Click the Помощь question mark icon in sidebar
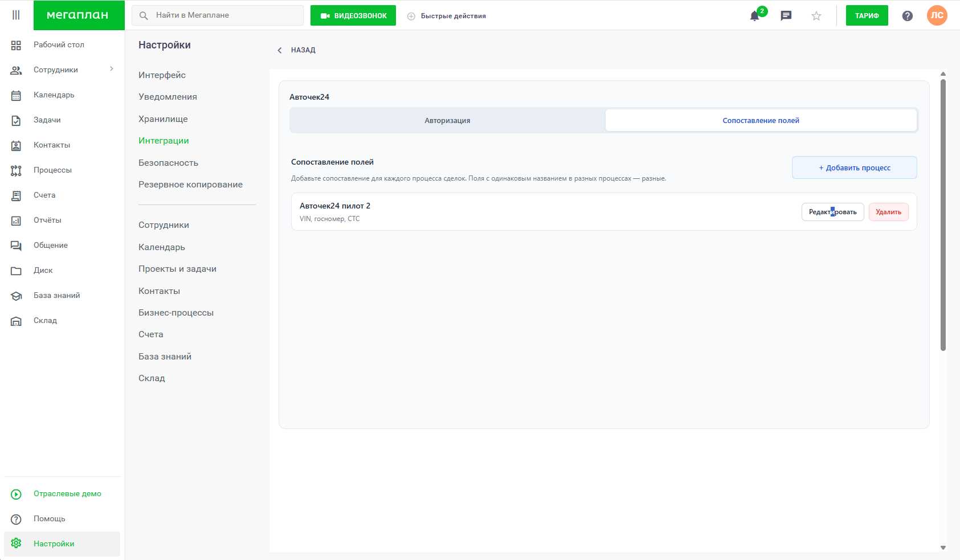Screen dimensions: 960x560 point(16,519)
